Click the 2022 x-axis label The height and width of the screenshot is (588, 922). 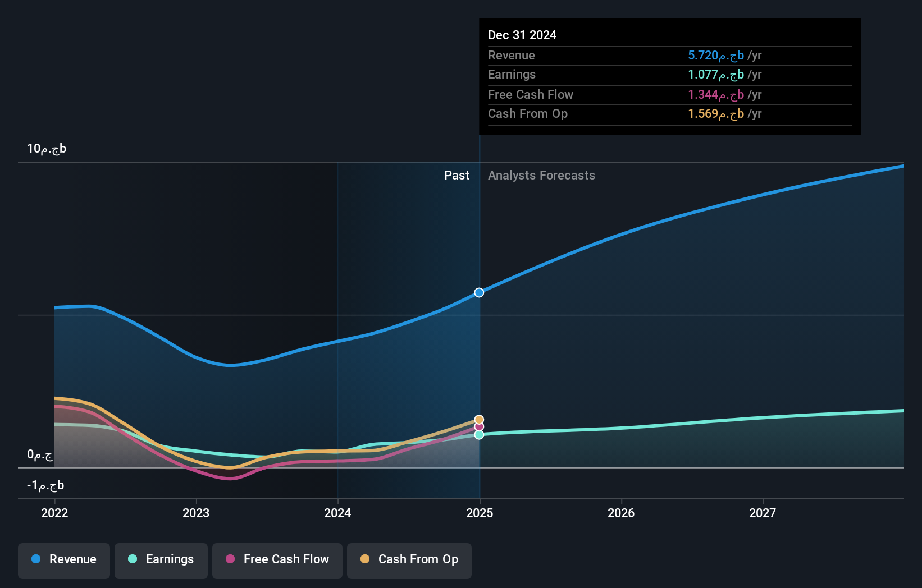(54, 513)
